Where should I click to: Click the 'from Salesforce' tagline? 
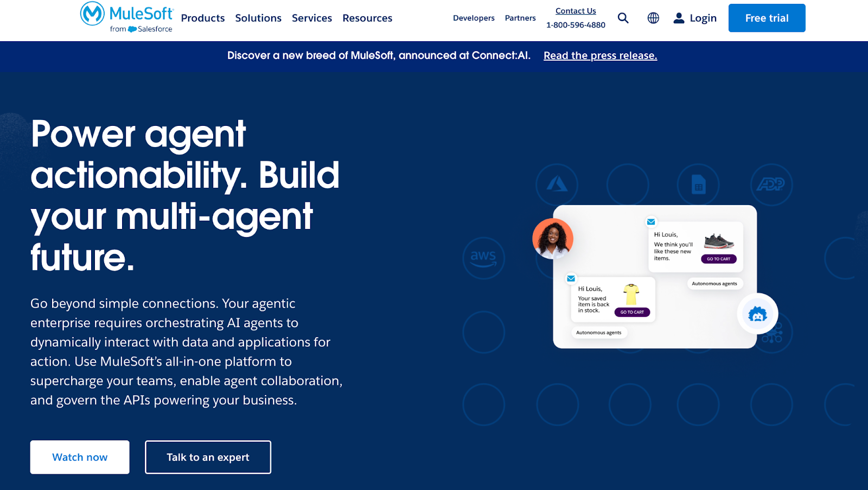tap(141, 29)
